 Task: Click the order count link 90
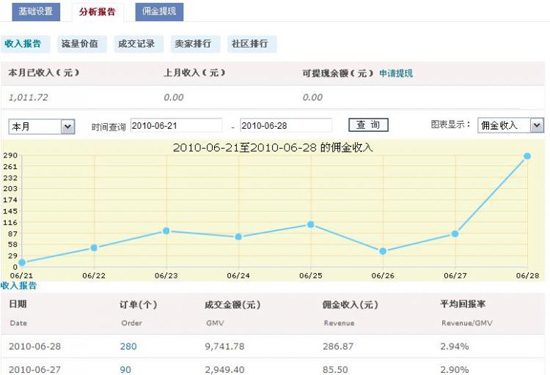coord(126,370)
